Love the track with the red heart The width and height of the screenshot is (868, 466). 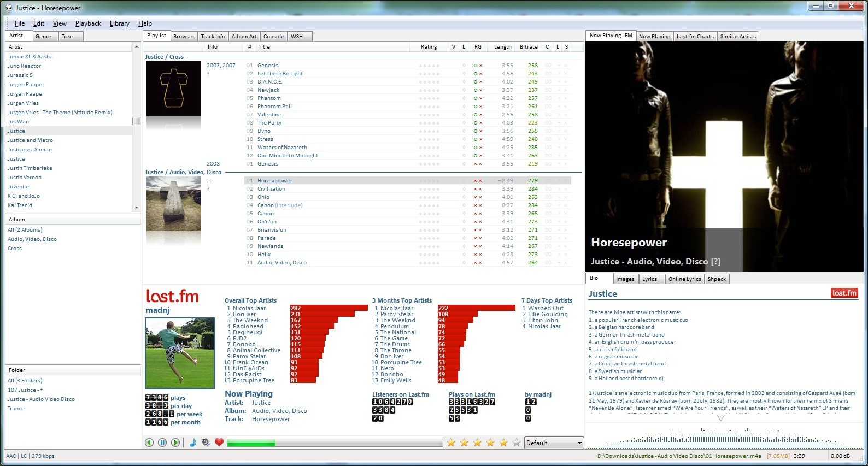[x=219, y=443]
